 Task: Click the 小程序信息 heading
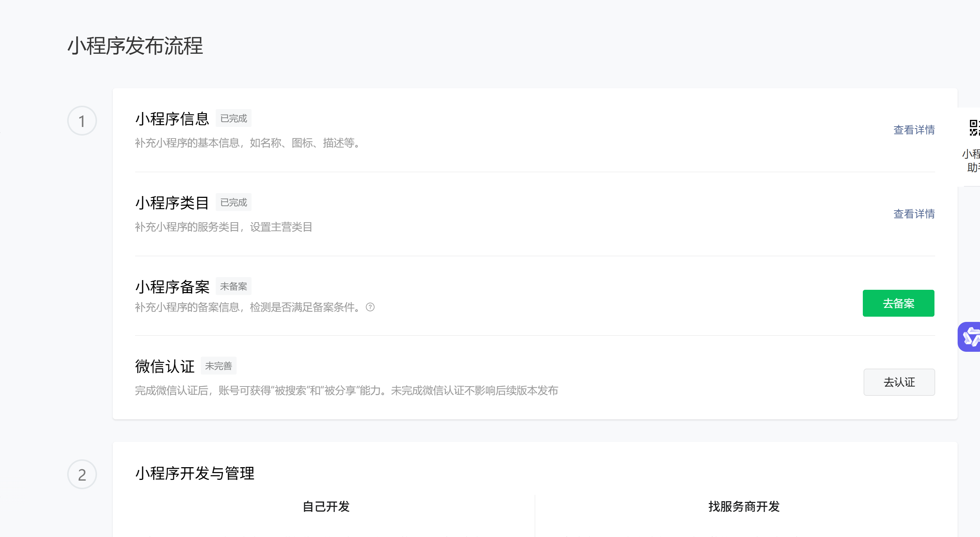click(x=172, y=119)
